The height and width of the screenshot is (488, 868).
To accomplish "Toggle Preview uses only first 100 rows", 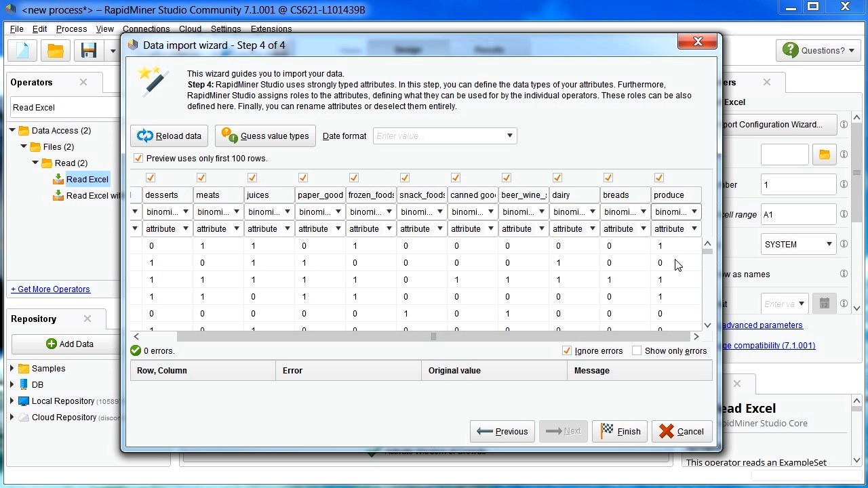I will 138,159.
